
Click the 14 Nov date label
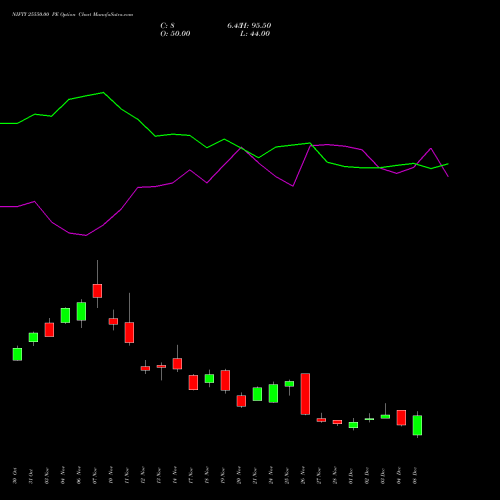click(175, 476)
